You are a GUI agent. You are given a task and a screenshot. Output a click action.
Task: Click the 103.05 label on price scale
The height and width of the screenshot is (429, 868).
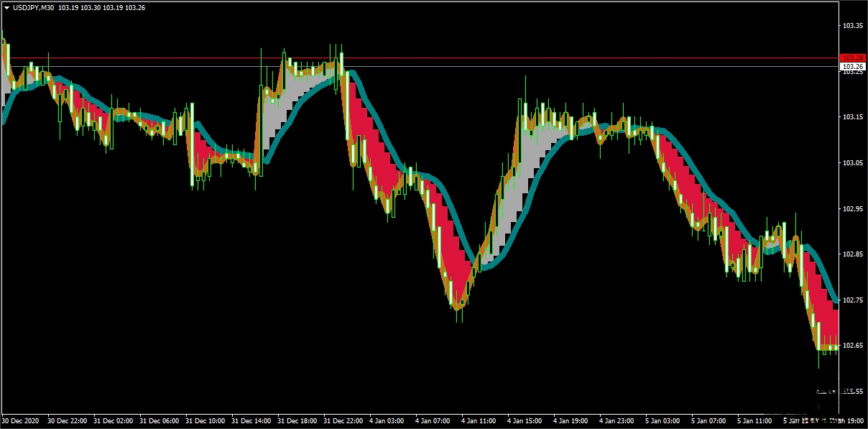click(853, 163)
